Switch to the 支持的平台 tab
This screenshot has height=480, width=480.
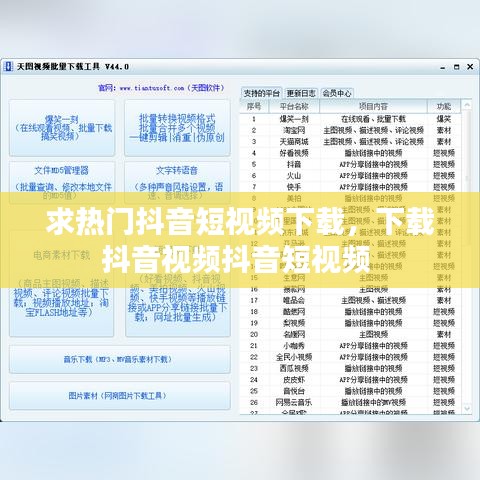point(261,93)
